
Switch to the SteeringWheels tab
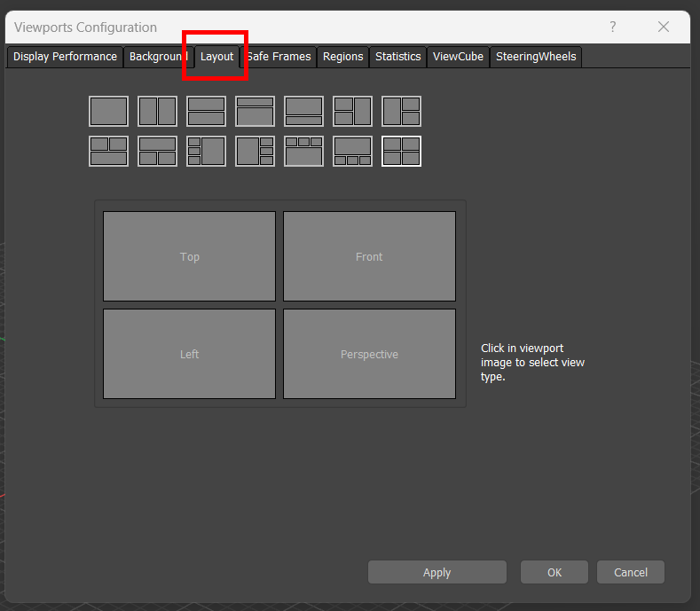pyautogui.click(x=536, y=57)
